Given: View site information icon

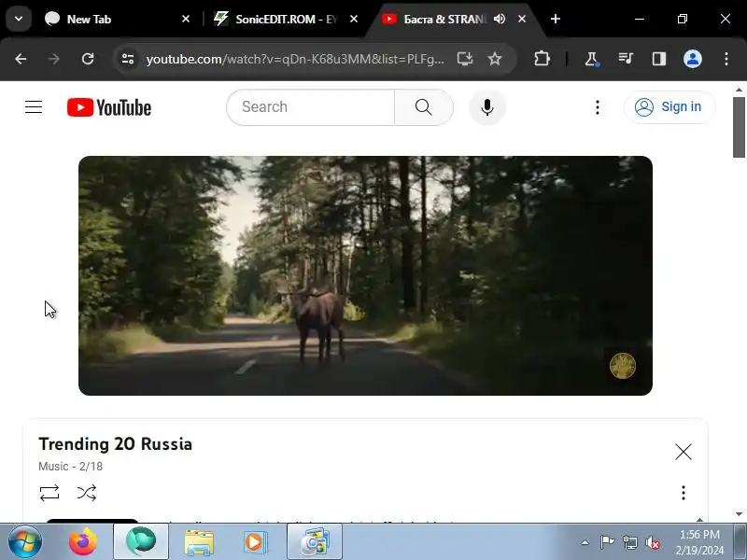Looking at the screenshot, I should coord(128,59).
